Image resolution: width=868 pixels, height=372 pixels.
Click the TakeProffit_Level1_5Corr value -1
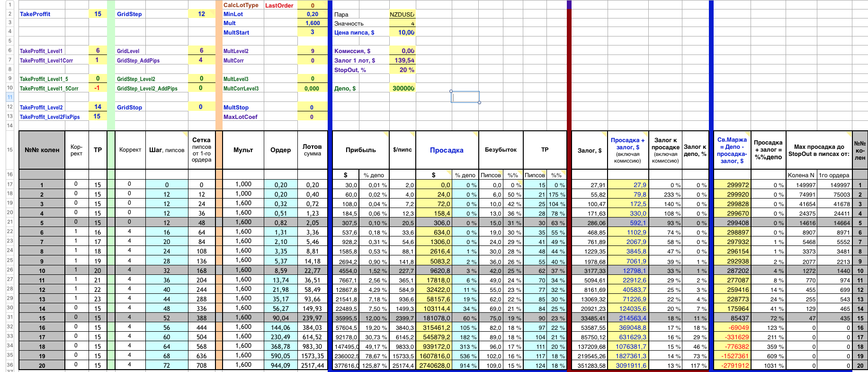point(98,88)
